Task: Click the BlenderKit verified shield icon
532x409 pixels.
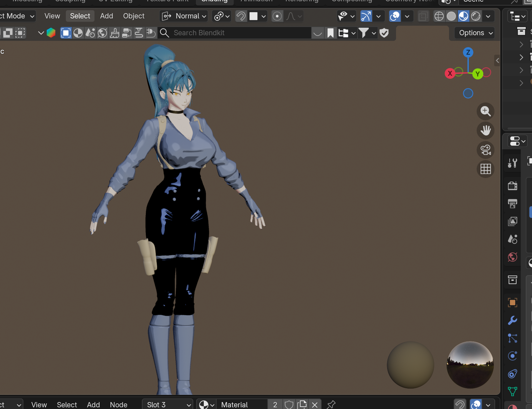Action: pyautogui.click(x=384, y=33)
